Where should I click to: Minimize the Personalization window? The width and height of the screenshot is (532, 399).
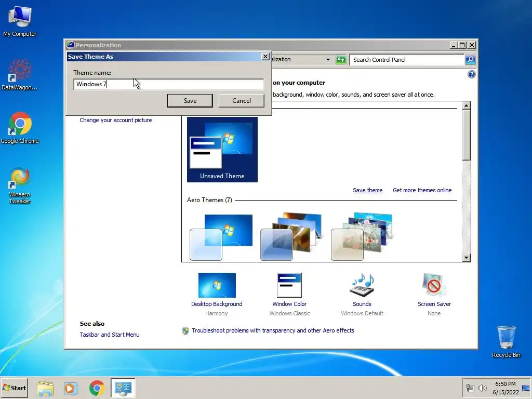pos(454,45)
